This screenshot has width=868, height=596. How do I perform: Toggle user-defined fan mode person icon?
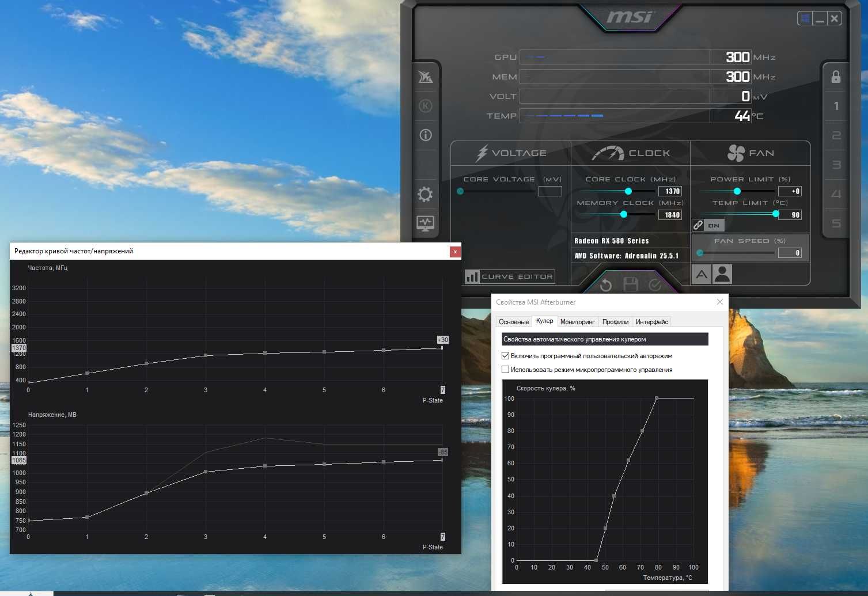(x=722, y=275)
